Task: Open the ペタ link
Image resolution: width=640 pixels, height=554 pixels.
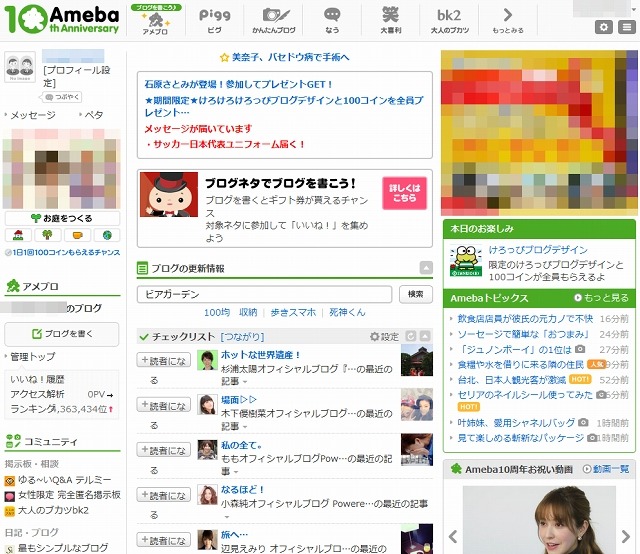Action: [93, 115]
